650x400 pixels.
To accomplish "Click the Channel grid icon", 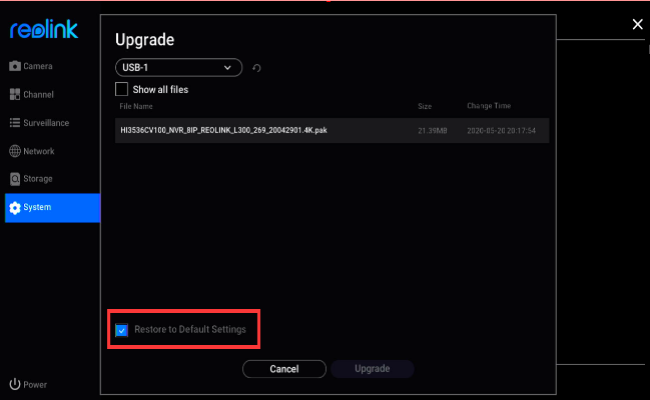I will (15, 94).
